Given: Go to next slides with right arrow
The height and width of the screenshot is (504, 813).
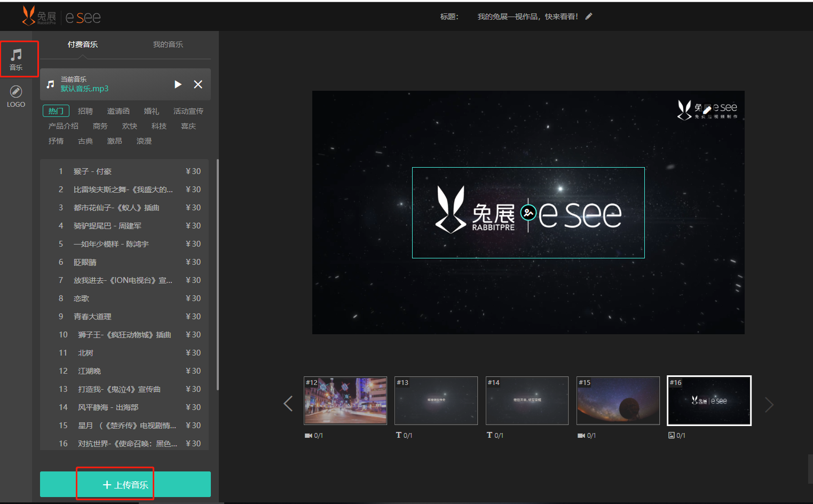Looking at the screenshot, I should (769, 405).
